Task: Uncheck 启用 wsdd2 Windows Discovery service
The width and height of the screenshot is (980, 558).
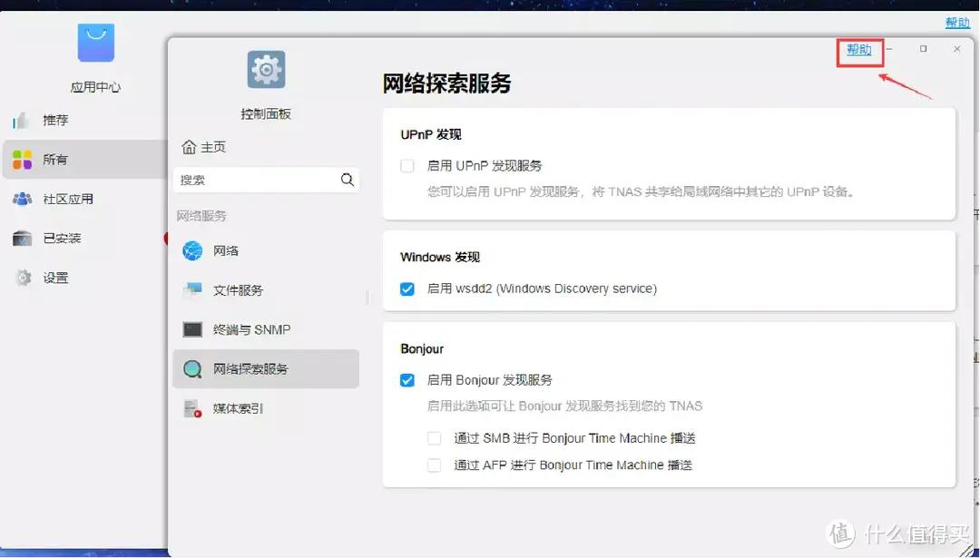Action: [x=407, y=289]
